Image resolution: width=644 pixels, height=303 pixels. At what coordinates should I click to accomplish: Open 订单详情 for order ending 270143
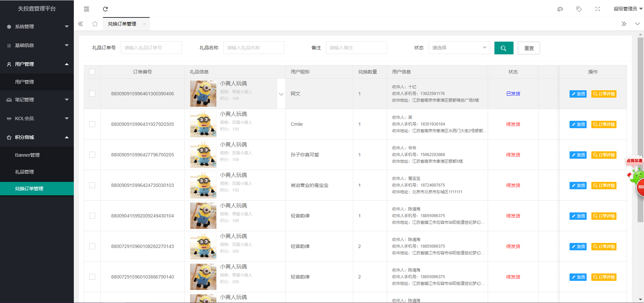pos(604,247)
